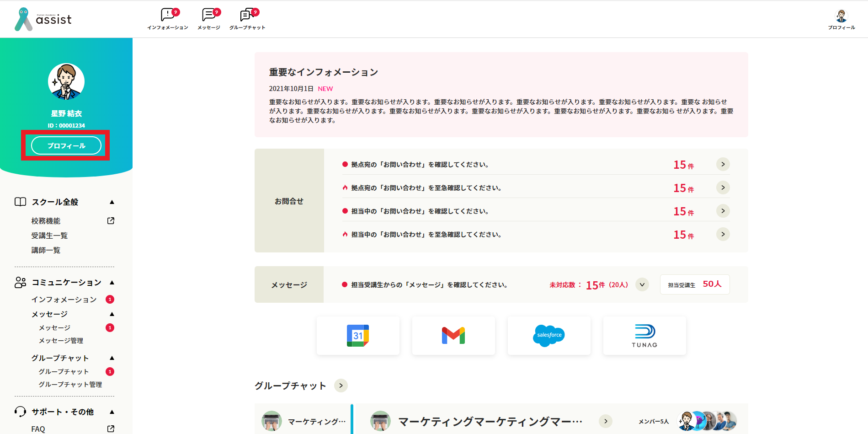Viewport: 868px width, 434px height.
Task: Collapse the スクール全般 sidebar section
Action: [112, 202]
